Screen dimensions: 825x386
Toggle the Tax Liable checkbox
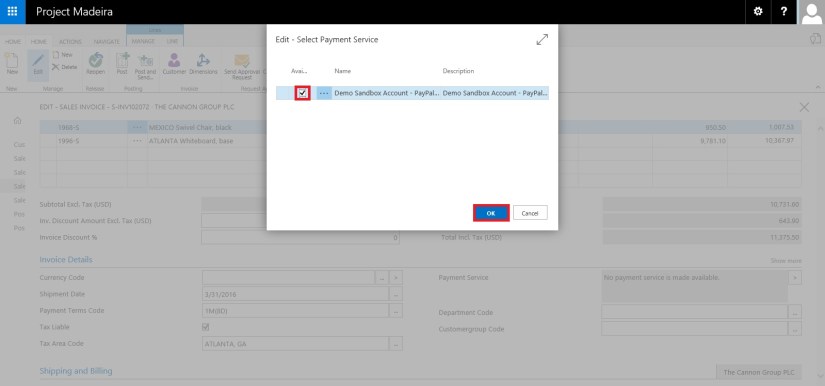(206, 327)
